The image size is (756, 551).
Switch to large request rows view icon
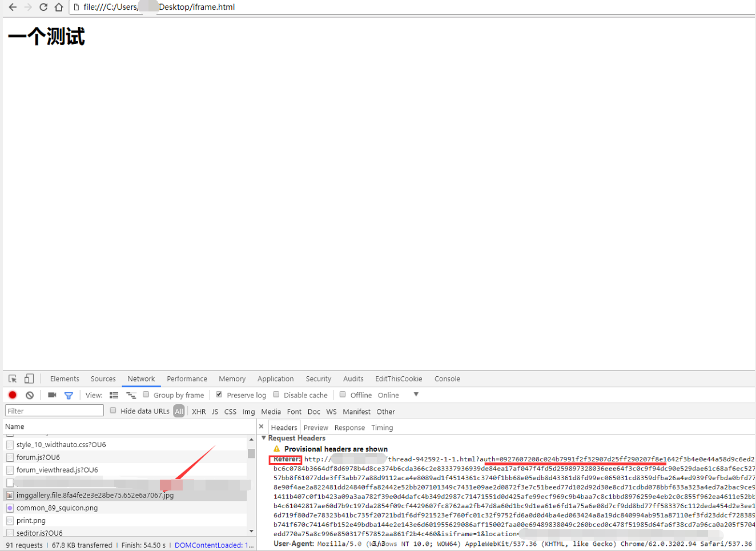pos(114,395)
